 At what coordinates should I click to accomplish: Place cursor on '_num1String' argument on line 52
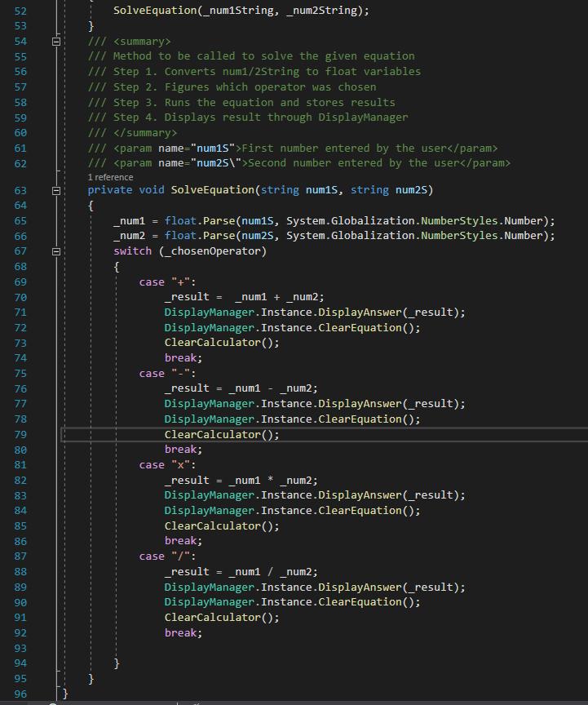pos(238,11)
